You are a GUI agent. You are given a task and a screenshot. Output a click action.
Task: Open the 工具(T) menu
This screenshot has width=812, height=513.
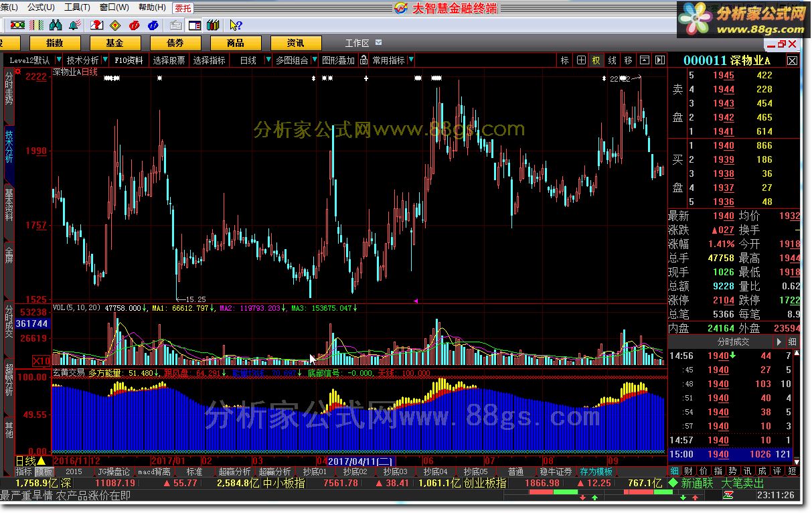pos(77,7)
